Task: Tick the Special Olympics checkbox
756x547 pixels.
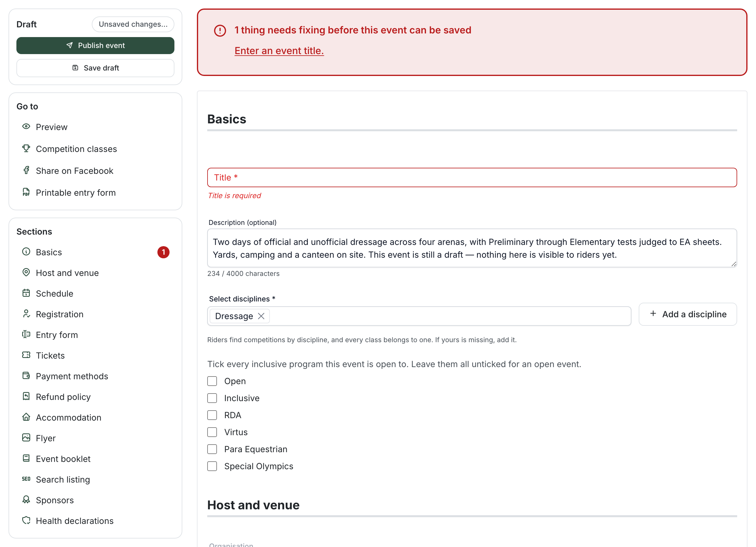Action: click(x=212, y=466)
